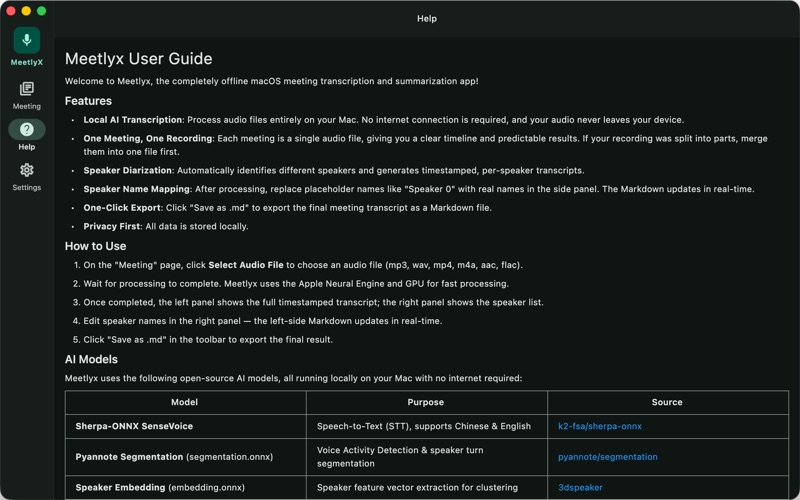
Task: Click the Help label in sidebar
Action: 27,147
